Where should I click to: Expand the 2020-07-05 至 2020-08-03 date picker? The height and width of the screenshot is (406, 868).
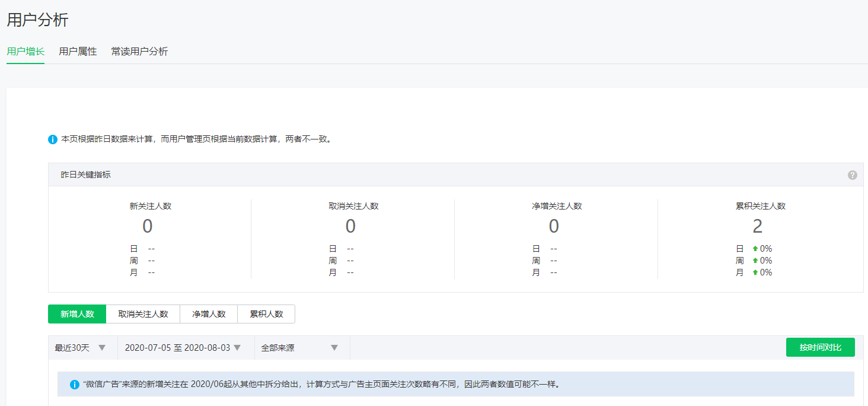point(183,348)
